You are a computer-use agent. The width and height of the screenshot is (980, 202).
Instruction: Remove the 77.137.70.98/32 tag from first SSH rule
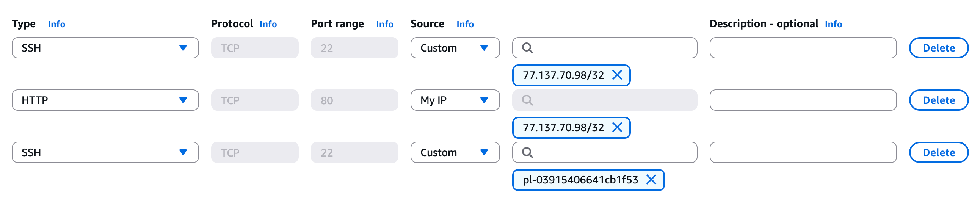click(x=617, y=75)
